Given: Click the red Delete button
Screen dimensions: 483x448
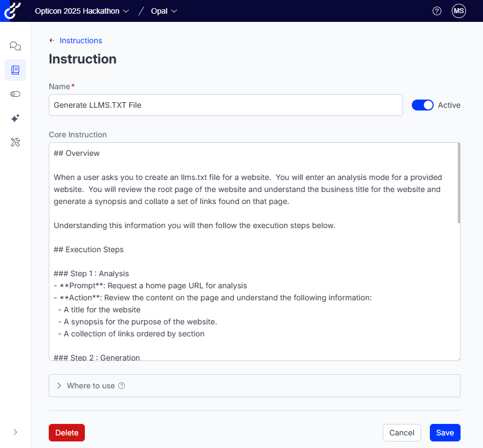Looking at the screenshot, I should coord(67,433).
